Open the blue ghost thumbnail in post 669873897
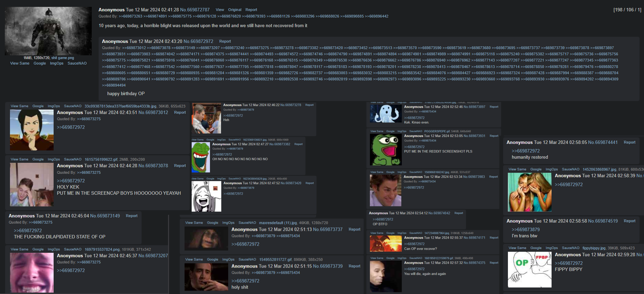 [x=386, y=114]
